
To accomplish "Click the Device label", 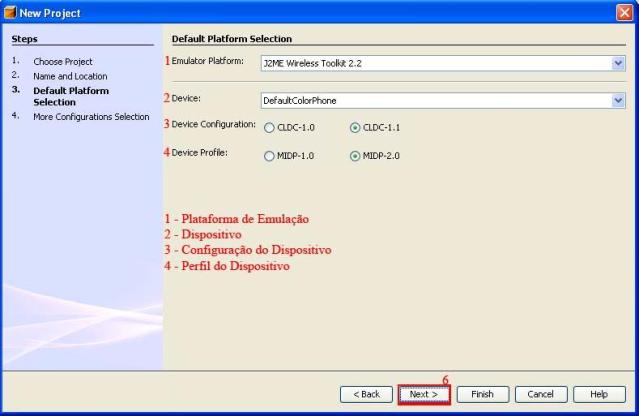I will point(186,98).
